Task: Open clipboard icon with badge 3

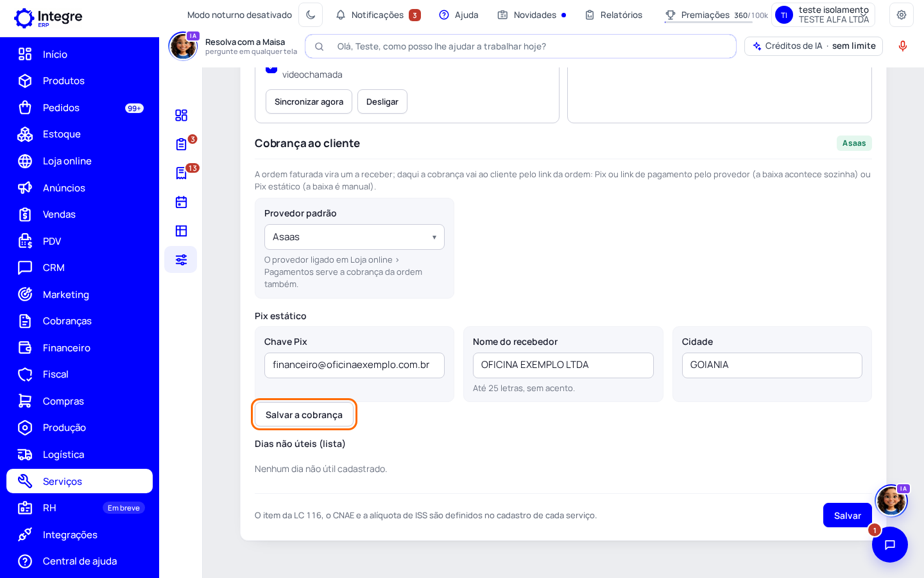Action: [181, 144]
